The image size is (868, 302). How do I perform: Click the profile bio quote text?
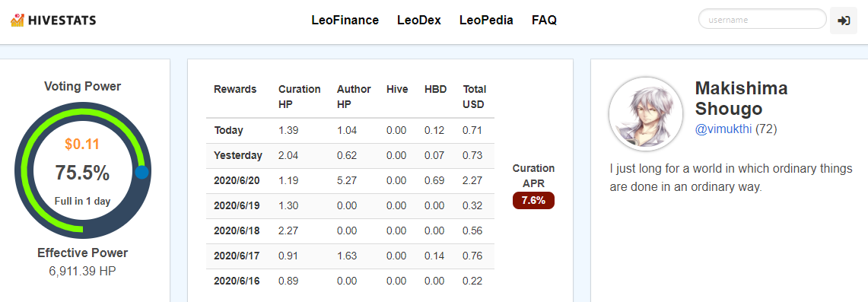coord(731,177)
